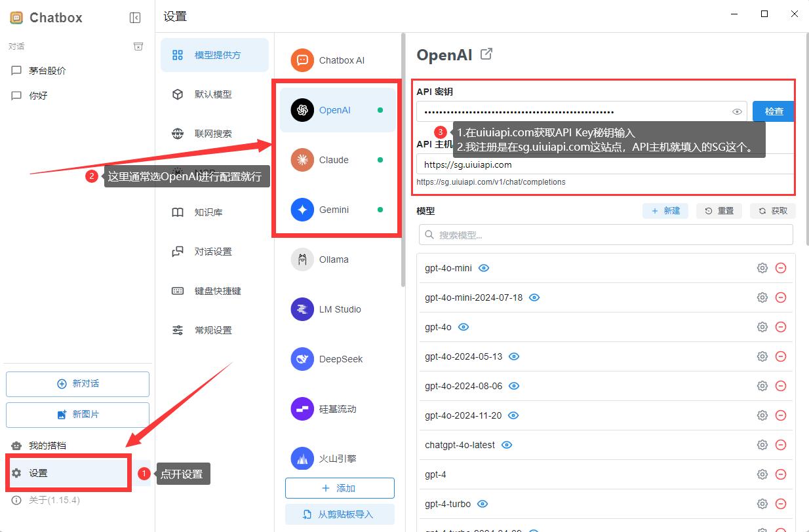Select the 模型提供方 settings tab
This screenshot has height=532, width=809.
[214, 55]
